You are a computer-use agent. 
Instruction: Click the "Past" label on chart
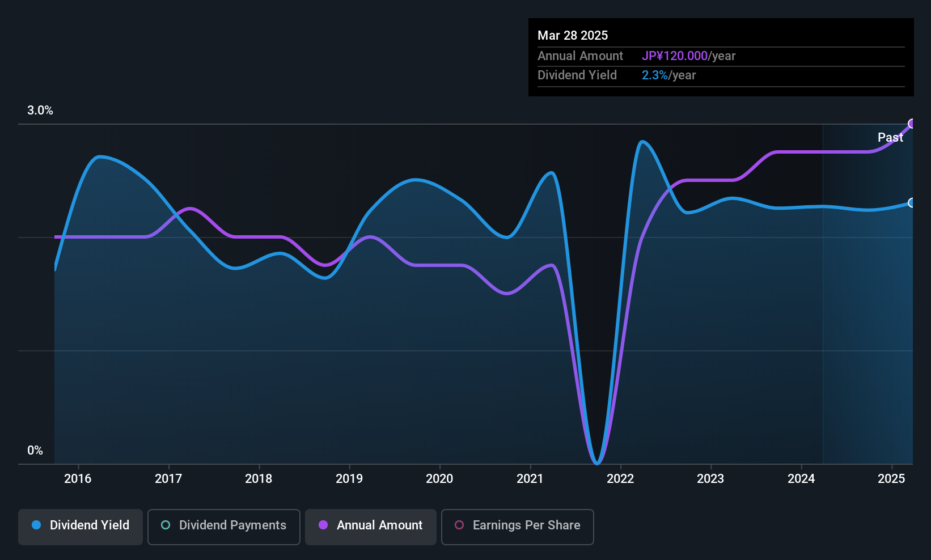click(890, 138)
